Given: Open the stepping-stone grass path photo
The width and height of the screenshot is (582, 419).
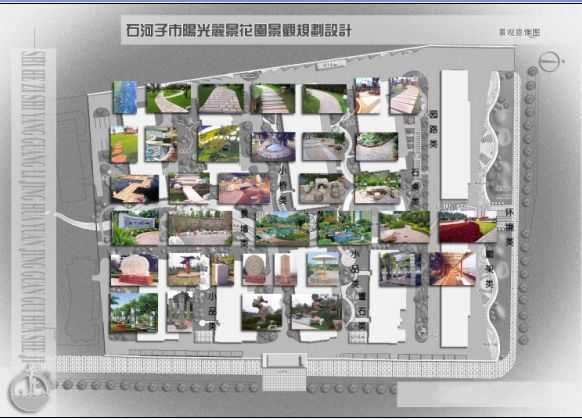Looking at the screenshot, I should point(273,98).
